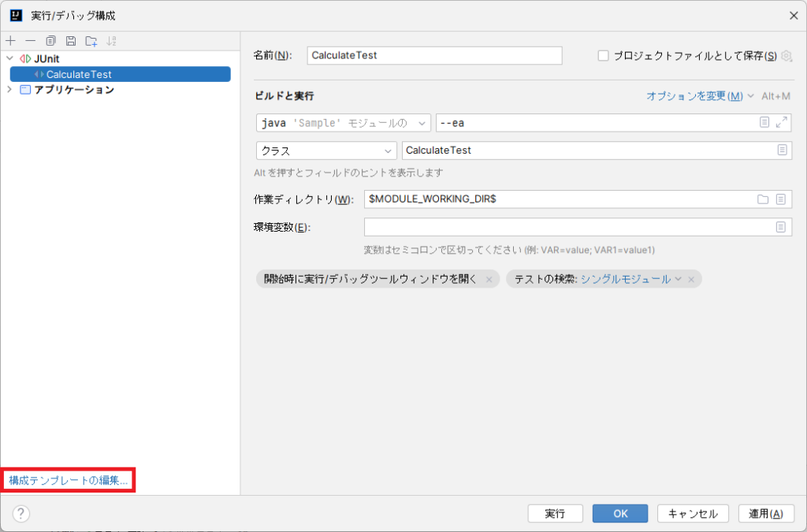Browse folder for working directory
Image resolution: width=807 pixels, height=532 pixels.
click(763, 199)
